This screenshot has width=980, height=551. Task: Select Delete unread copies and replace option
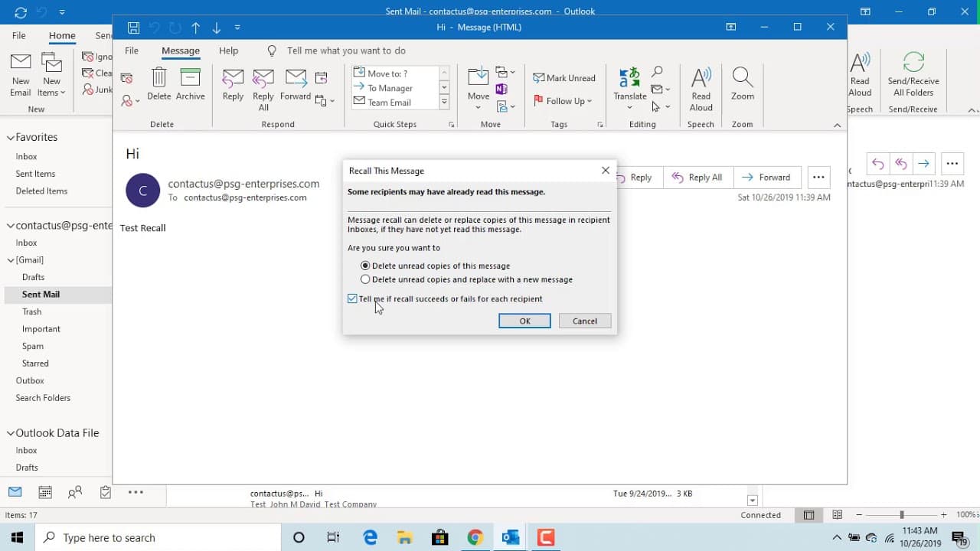click(x=466, y=279)
